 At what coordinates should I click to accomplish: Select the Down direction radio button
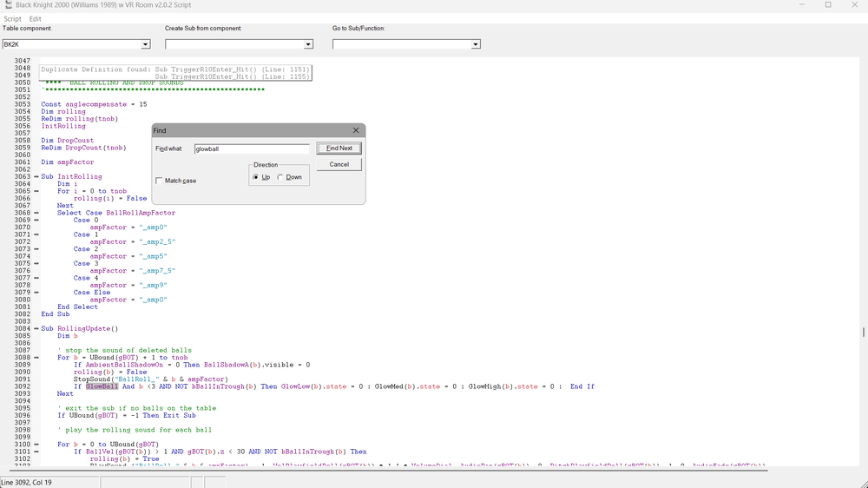[x=280, y=177]
